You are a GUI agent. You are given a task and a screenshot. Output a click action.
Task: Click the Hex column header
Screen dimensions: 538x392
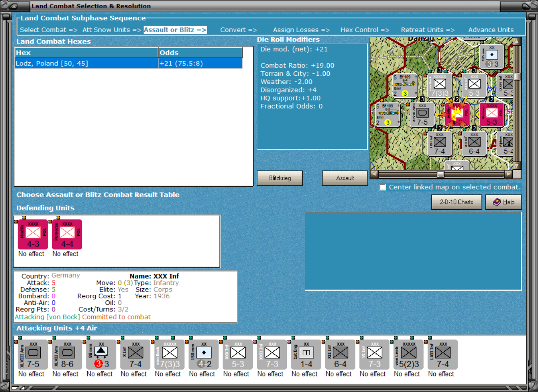coord(86,53)
